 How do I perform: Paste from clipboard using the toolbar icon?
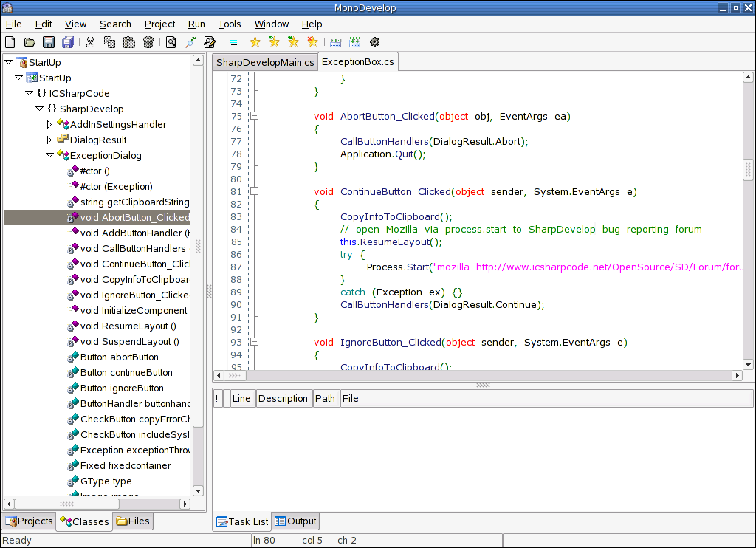(x=128, y=42)
